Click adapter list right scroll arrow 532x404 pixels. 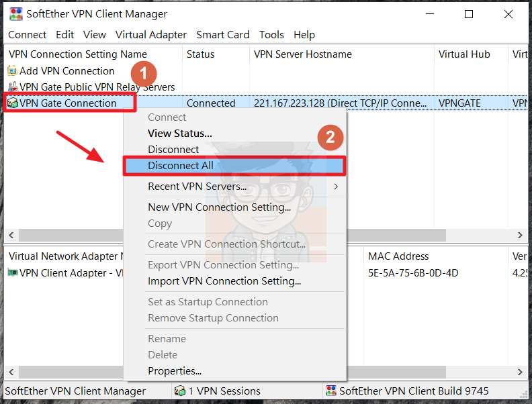click(x=520, y=372)
